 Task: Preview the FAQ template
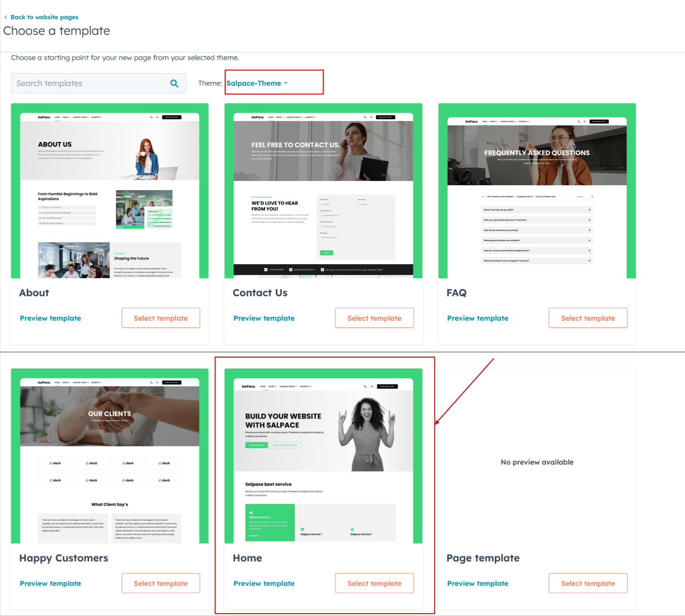(477, 318)
